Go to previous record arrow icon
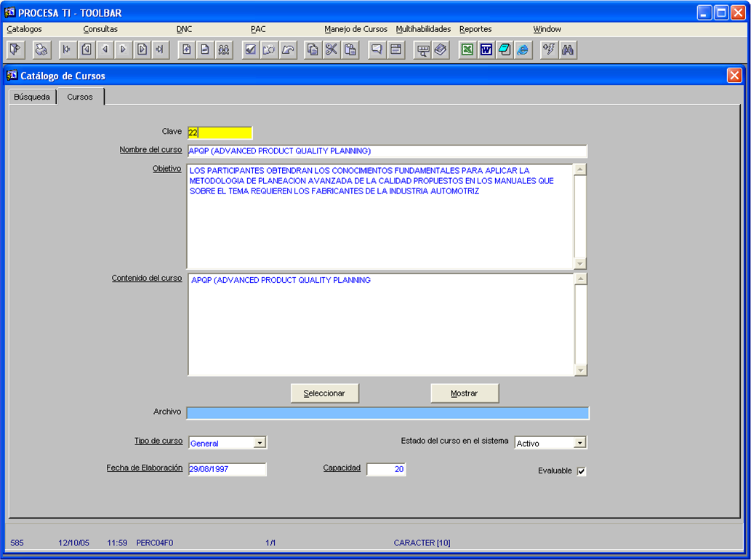Viewport: 751px width, 560px height. point(105,49)
